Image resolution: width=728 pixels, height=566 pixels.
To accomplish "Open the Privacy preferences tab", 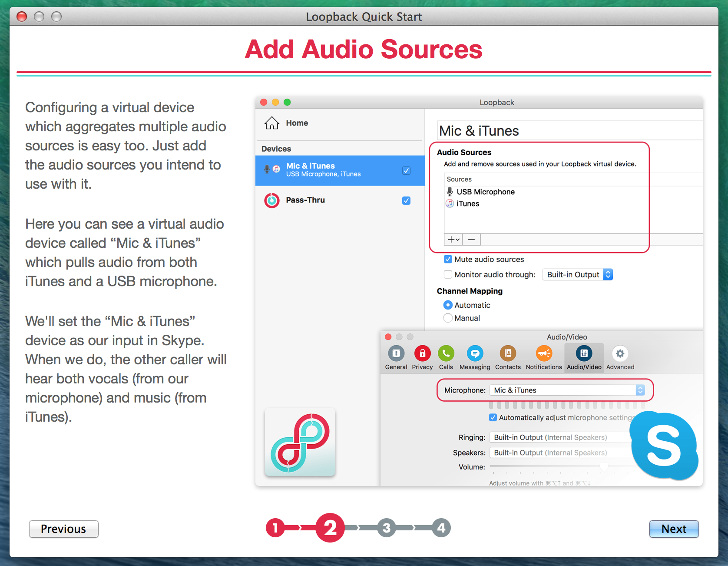I will pos(422,358).
